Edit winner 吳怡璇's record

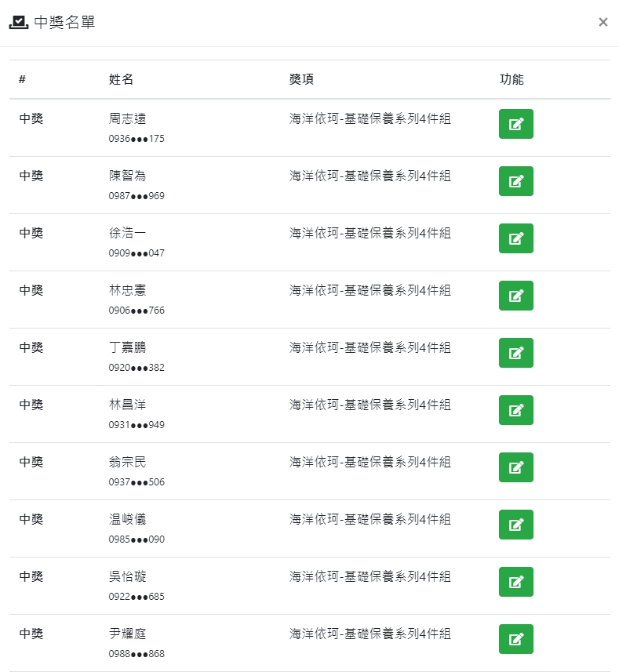coord(515,582)
